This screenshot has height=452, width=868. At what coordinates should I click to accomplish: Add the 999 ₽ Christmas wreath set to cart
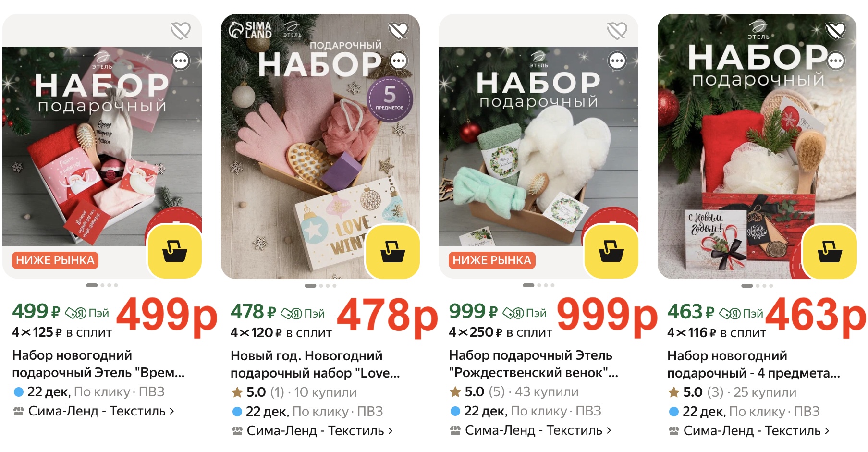pos(611,252)
